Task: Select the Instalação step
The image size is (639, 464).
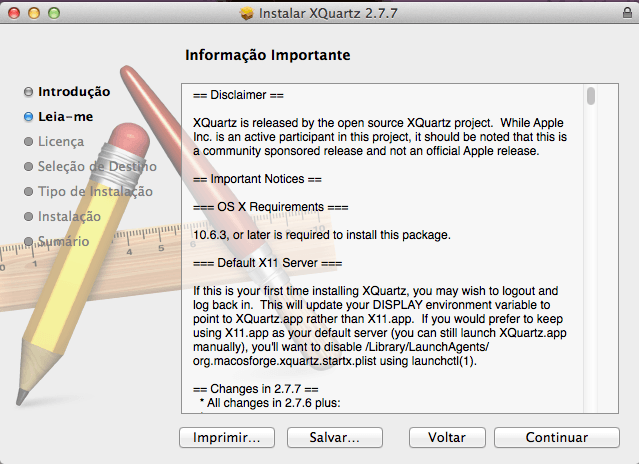Action: tap(69, 216)
